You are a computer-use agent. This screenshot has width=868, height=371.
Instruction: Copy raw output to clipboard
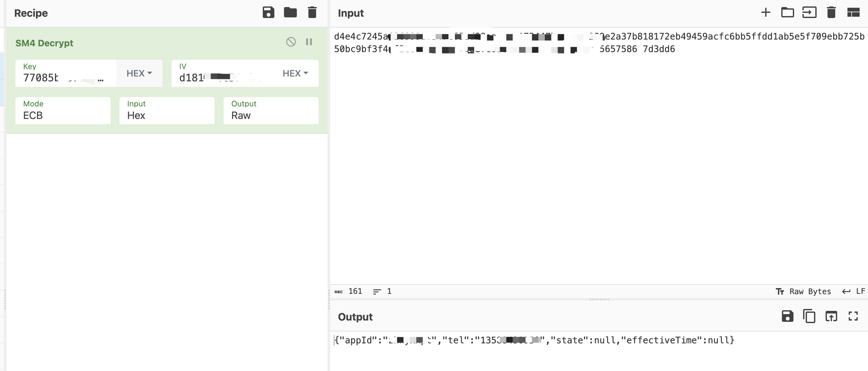click(x=809, y=316)
